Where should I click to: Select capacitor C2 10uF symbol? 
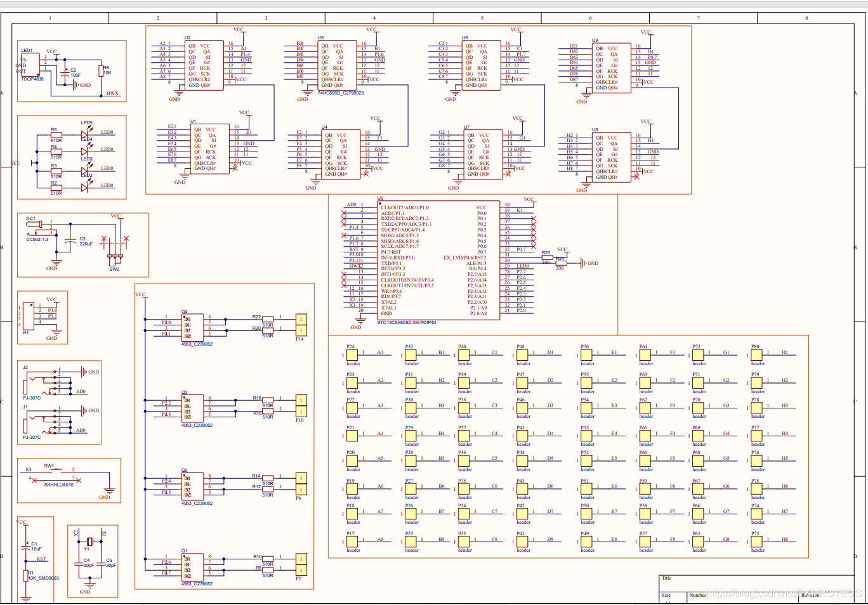pos(65,74)
